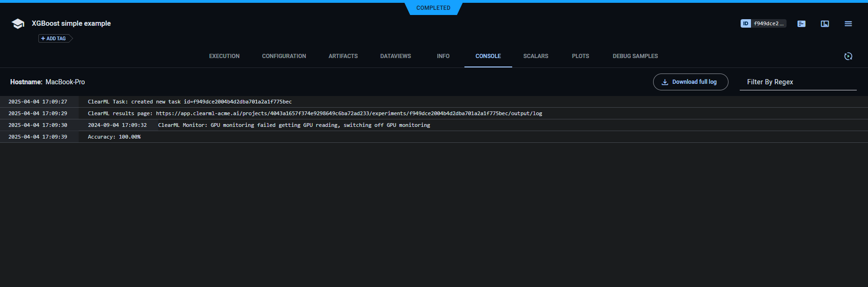Open the DEBUG SAMPLES tab

pos(635,56)
